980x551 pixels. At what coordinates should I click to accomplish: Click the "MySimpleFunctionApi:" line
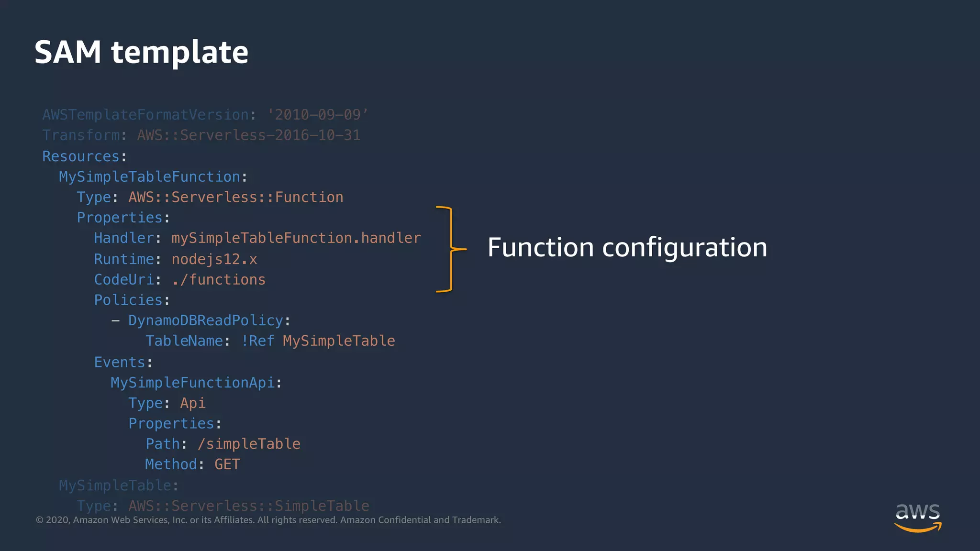197,383
